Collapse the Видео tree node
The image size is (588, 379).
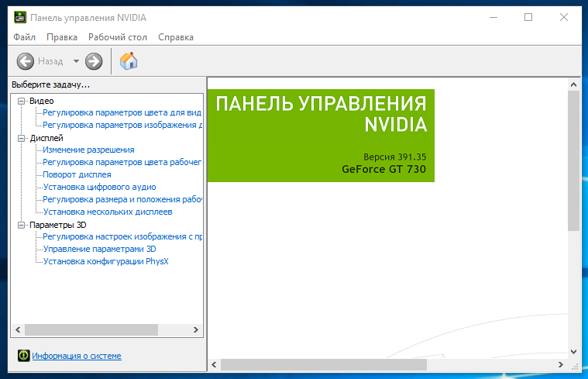tap(22, 101)
